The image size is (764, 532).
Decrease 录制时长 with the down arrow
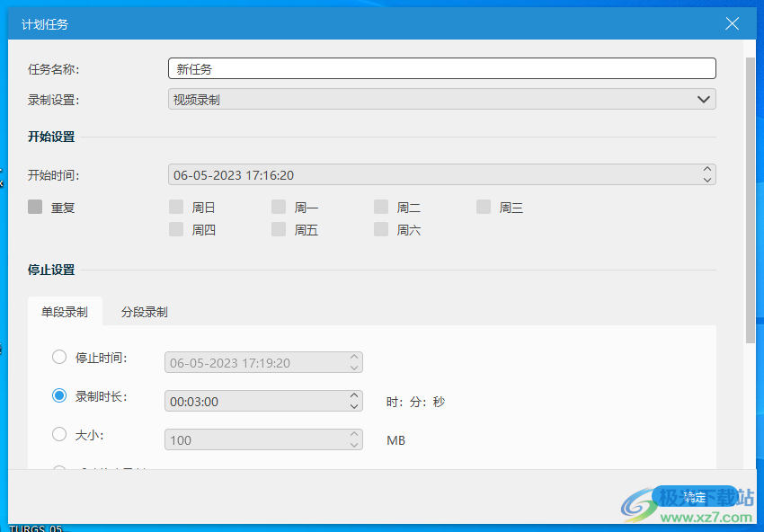point(354,406)
